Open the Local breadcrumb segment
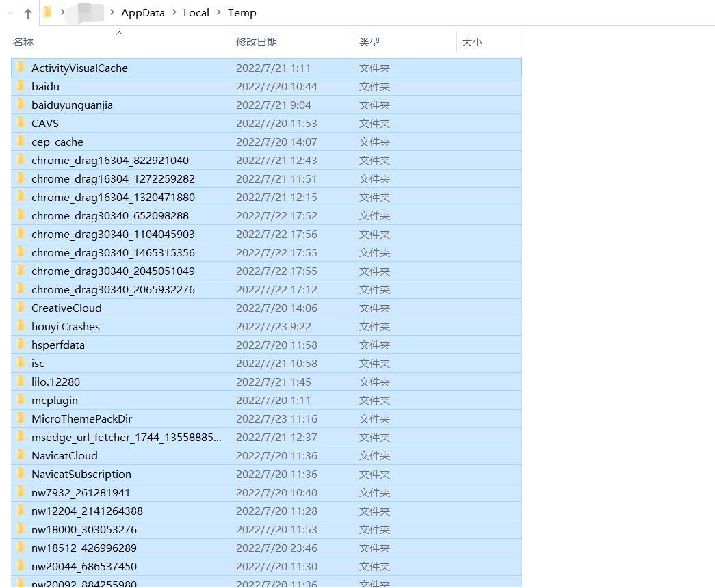The image size is (715, 588). 196,13
